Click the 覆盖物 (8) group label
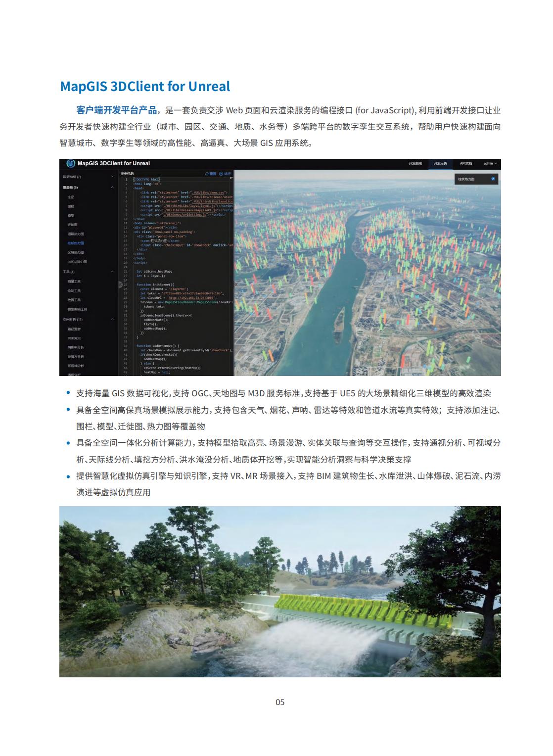 coord(71,188)
